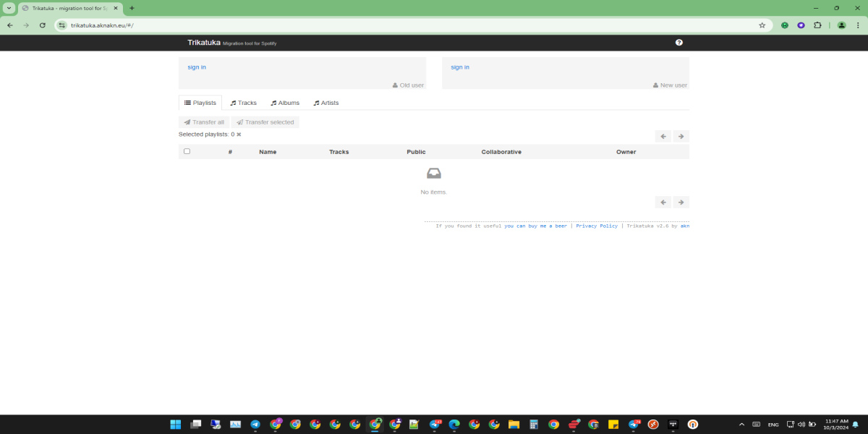868x434 pixels.
Task: Show hidden system tray icons
Action: point(741,425)
